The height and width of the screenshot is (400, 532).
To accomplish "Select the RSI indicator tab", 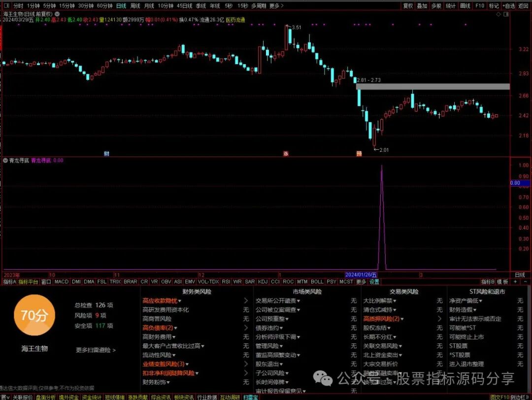I will 226,282.
